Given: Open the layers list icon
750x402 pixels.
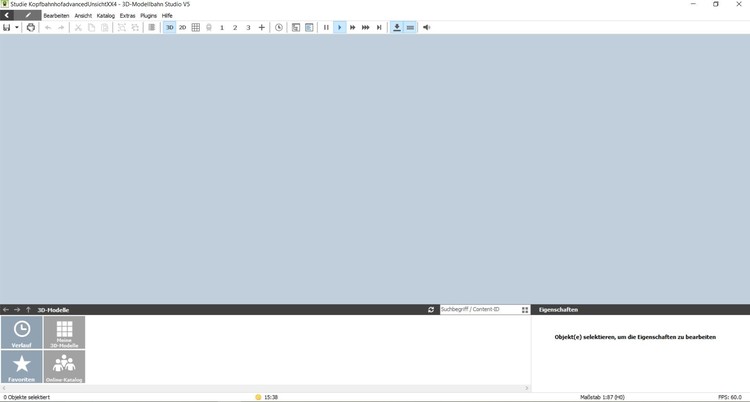Looking at the screenshot, I should (x=152, y=28).
